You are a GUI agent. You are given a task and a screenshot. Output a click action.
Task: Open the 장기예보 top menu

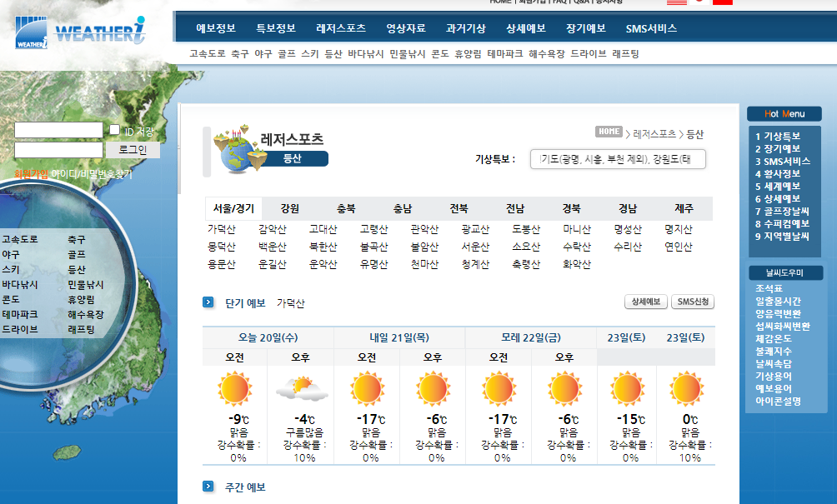[x=585, y=28]
